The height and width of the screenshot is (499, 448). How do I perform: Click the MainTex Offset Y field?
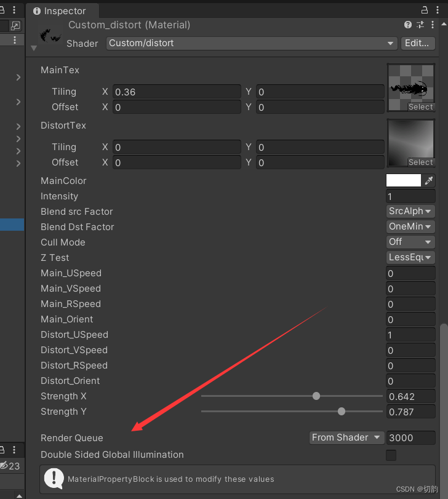tap(320, 107)
